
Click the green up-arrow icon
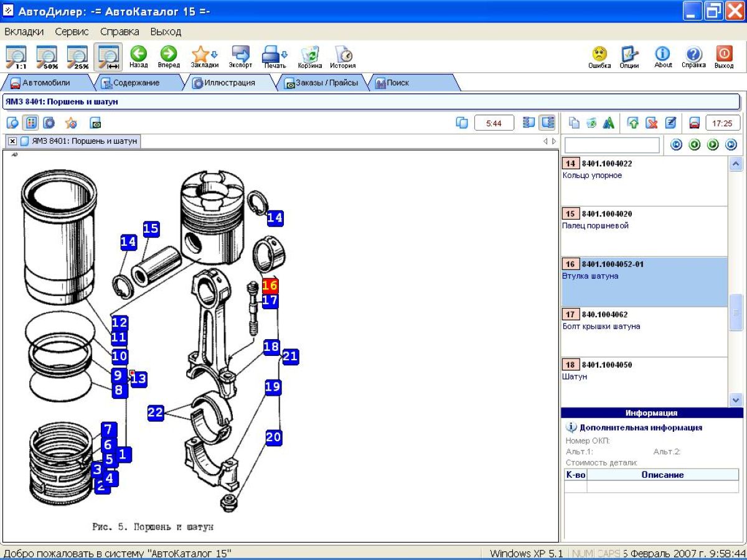633,123
